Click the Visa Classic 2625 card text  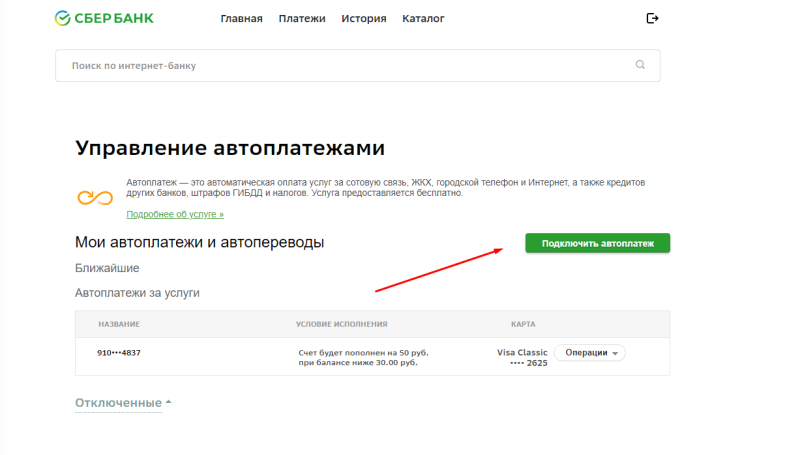pos(522,358)
